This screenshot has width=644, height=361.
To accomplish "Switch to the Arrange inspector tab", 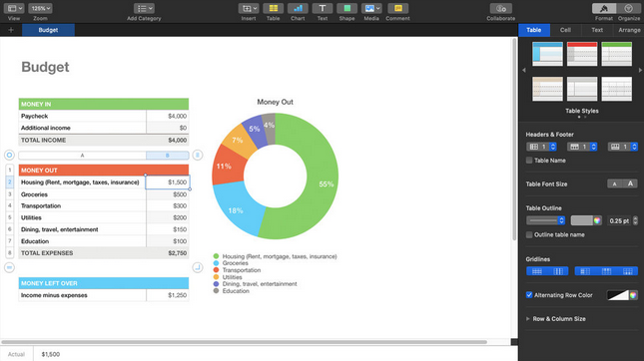I will tap(629, 30).
